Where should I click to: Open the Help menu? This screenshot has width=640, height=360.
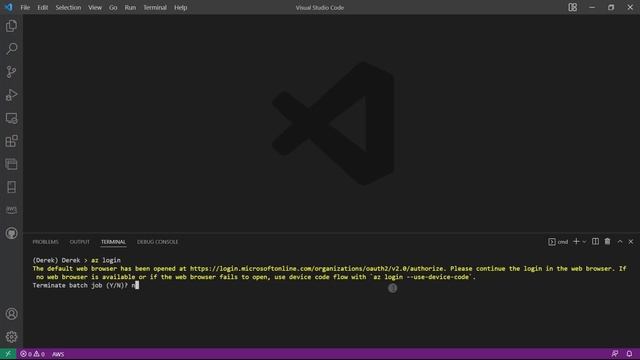click(x=180, y=7)
